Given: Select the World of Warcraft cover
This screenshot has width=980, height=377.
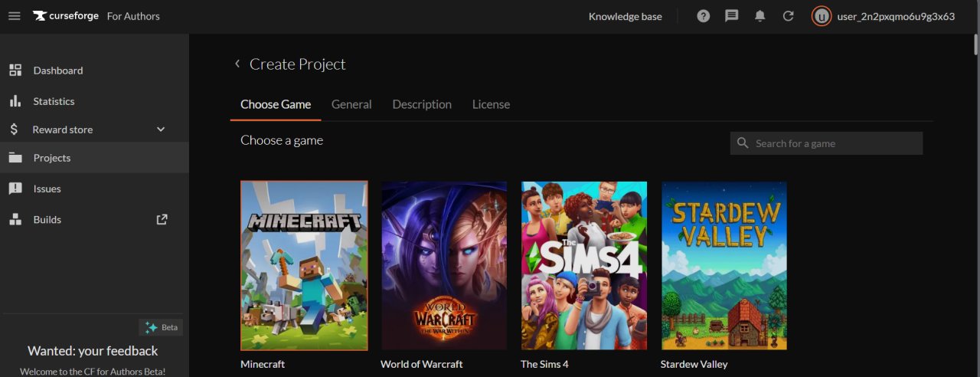Looking at the screenshot, I should 444,266.
